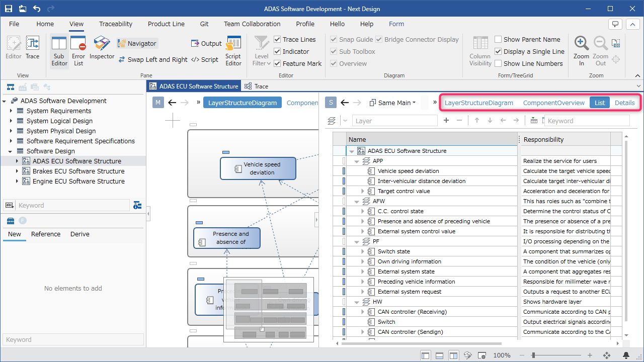The image size is (644, 362).
Task: Enable Show Parent Name checkbox
Action: pyautogui.click(x=498, y=39)
